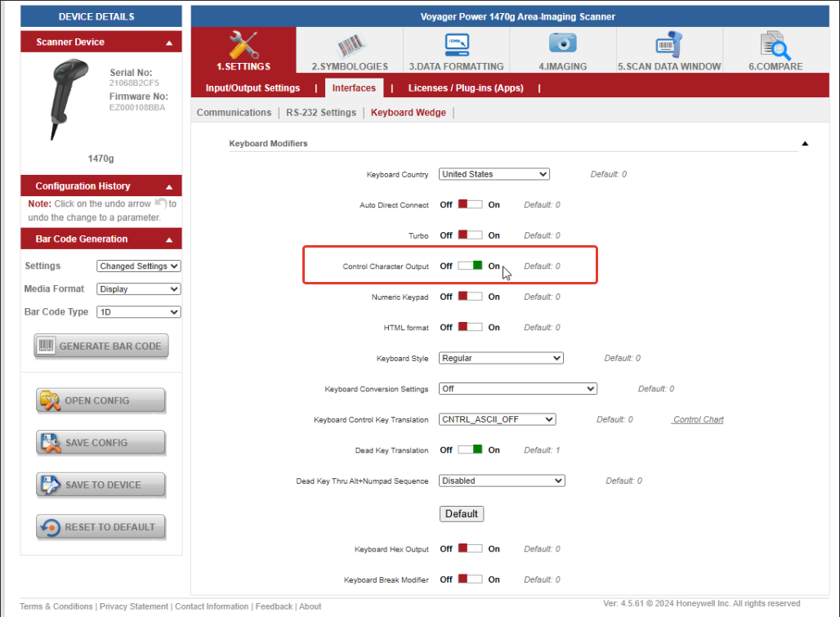Open the Keyboard Country dropdown
840x617 pixels.
tap(494, 174)
